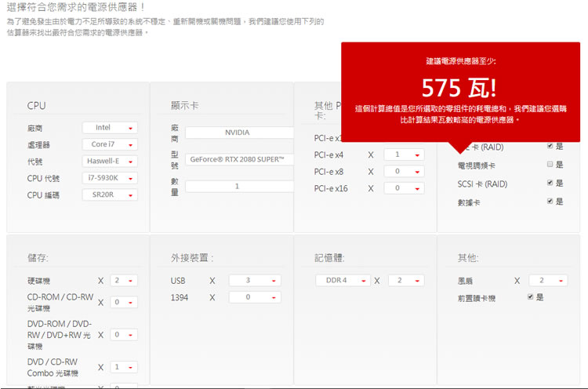Open the PCI-e x16 quantity dropdown
The height and width of the screenshot is (389, 588).
404,188
